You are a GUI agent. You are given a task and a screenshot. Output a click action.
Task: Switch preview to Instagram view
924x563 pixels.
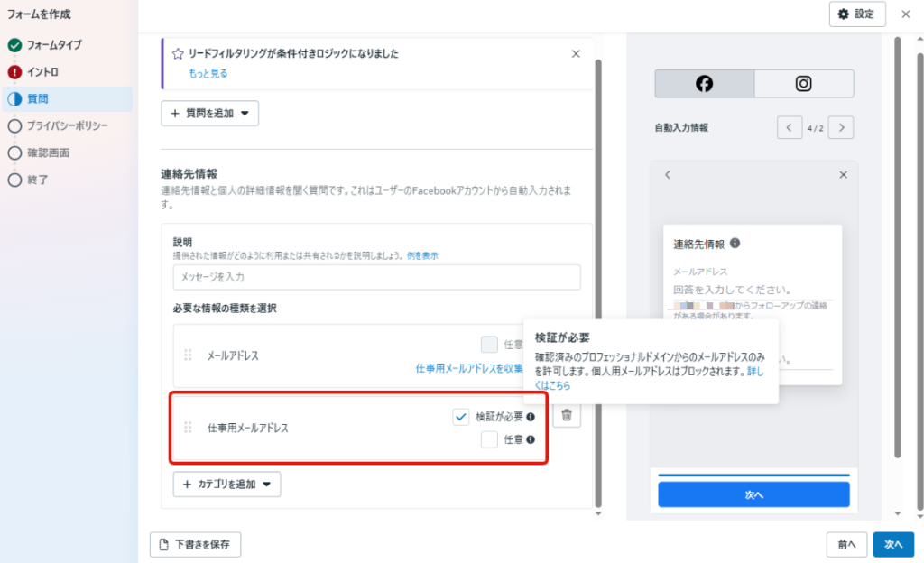click(803, 83)
